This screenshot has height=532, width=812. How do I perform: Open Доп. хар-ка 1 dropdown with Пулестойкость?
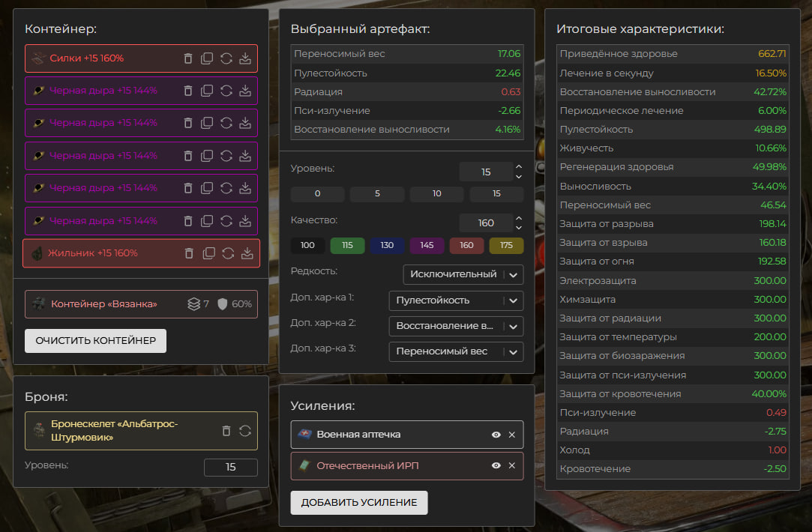click(x=455, y=300)
